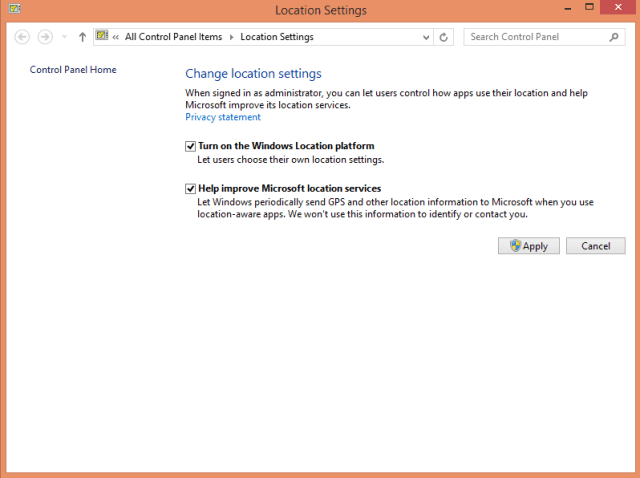This screenshot has height=478, width=640.
Task: Click the Change location settings heading
Action: (x=253, y=74)
